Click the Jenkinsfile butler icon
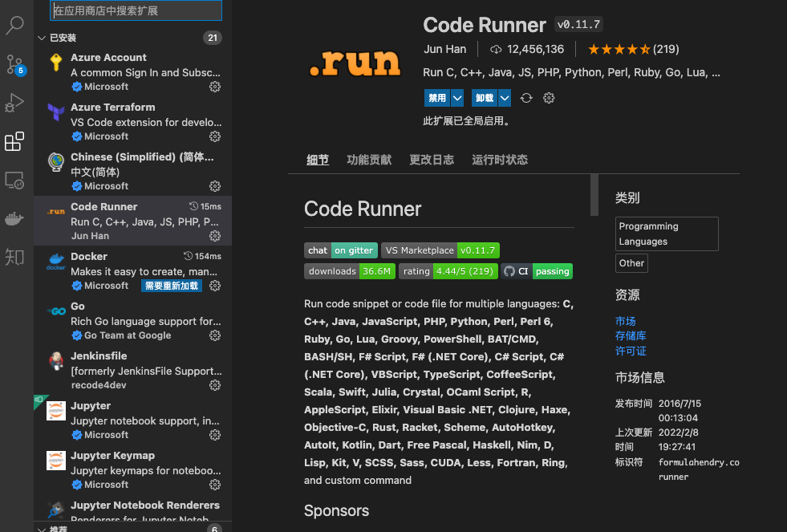The image size is (787, 532). click(56, 361)
